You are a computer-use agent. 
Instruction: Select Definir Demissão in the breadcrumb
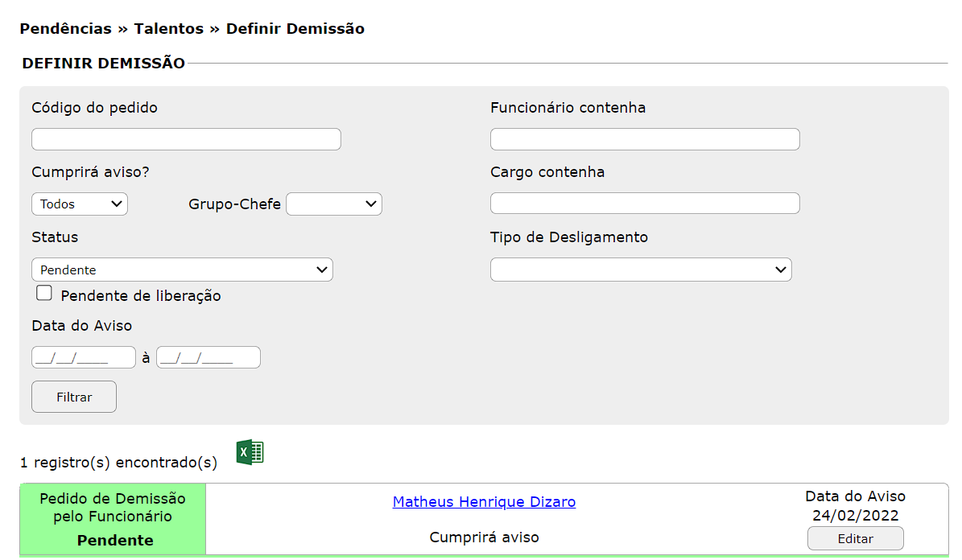pyautogui.click(x=295, y=29)
